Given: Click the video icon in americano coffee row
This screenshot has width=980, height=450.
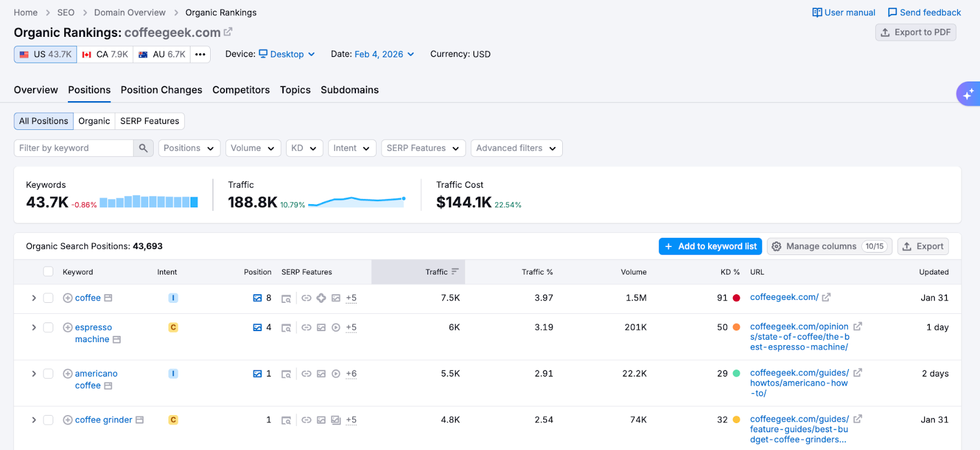Looking at the screenshot, I should tap(336, 373).
